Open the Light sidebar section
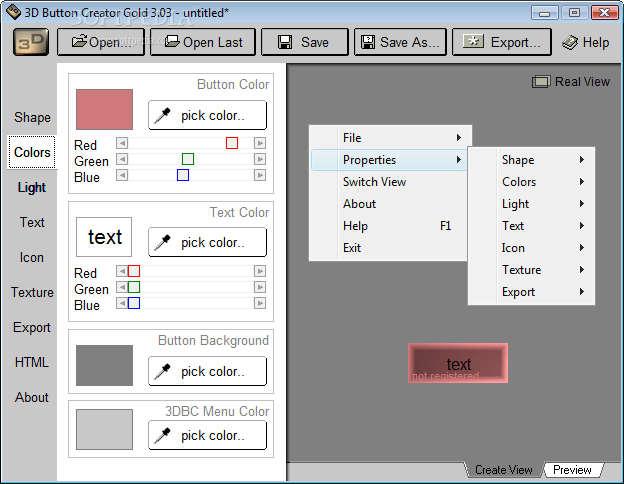This screenshot has height=484, width=624. [x=32, y=187]
